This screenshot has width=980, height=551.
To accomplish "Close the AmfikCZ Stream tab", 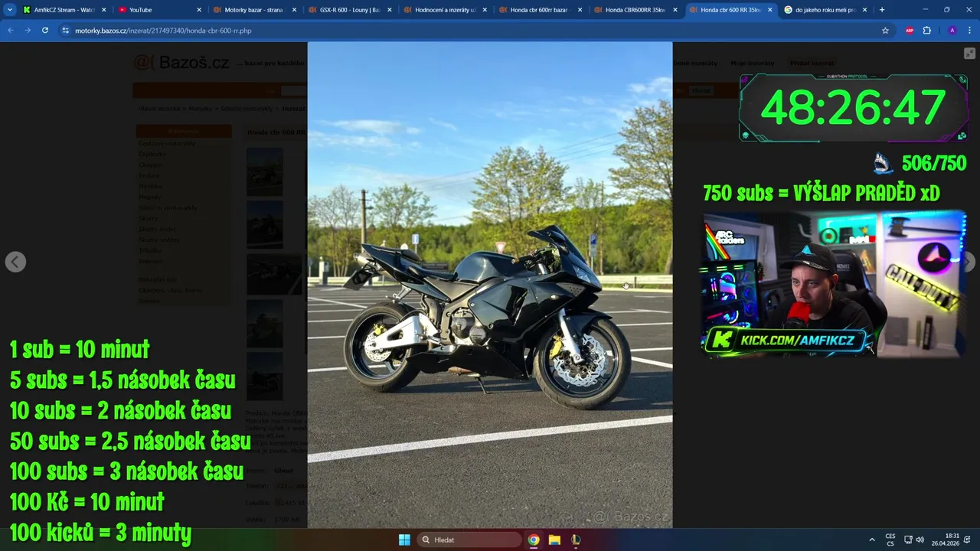I will click(x=104, y=10).
